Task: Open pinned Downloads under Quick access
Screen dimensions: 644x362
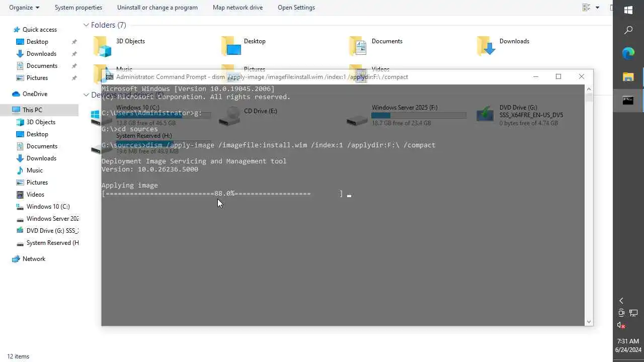Action: (41, 54)
